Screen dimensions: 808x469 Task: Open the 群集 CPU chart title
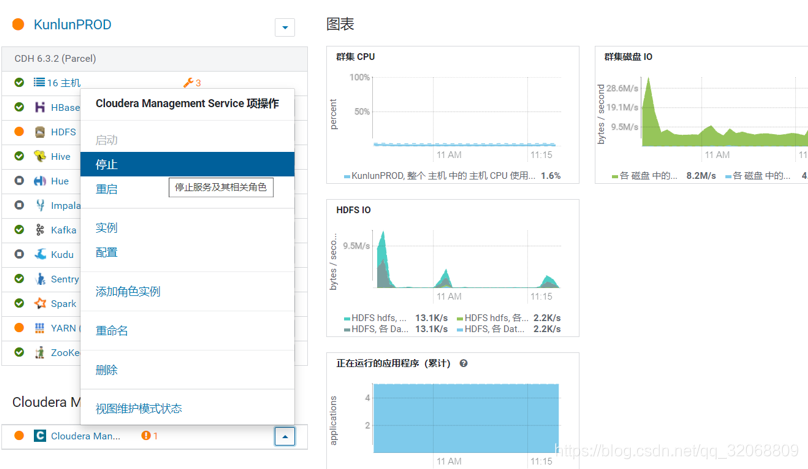pos(356,57)
